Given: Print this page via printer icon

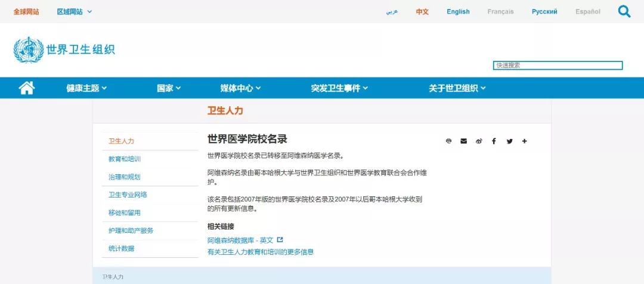Looking at the screenshot, I should point(448,141).
